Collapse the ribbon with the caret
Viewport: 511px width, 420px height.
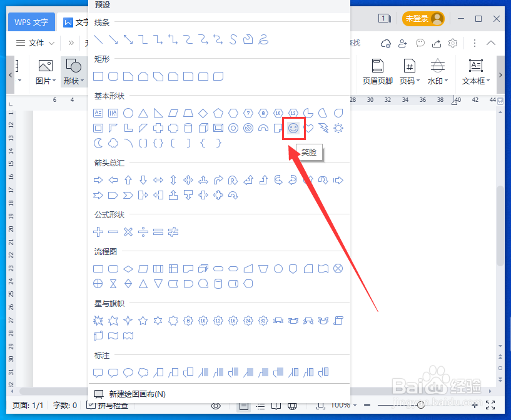click(x=491, y=43)
